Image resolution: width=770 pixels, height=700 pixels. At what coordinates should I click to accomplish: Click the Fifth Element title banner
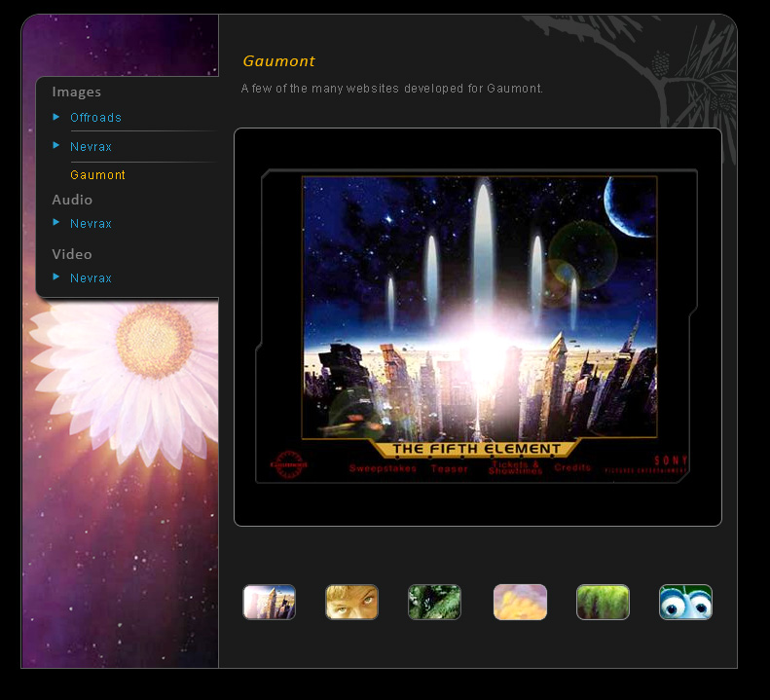coord(476,449)
